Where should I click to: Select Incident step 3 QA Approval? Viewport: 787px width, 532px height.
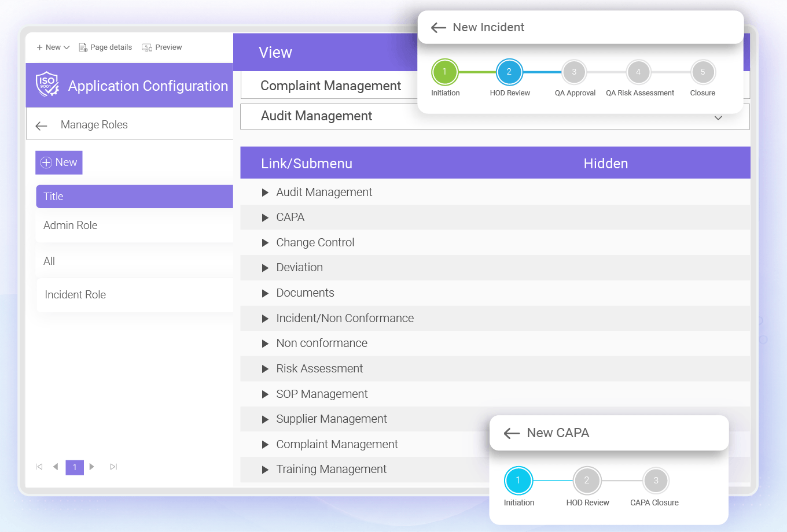[x=574, y=72]
